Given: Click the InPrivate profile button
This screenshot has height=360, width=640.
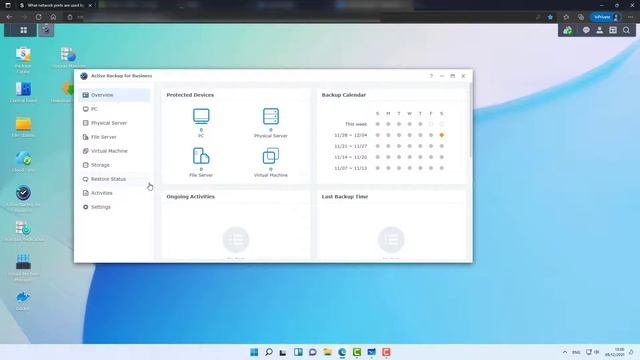Looking at the screenshot, I should click(x=606, y=17).
